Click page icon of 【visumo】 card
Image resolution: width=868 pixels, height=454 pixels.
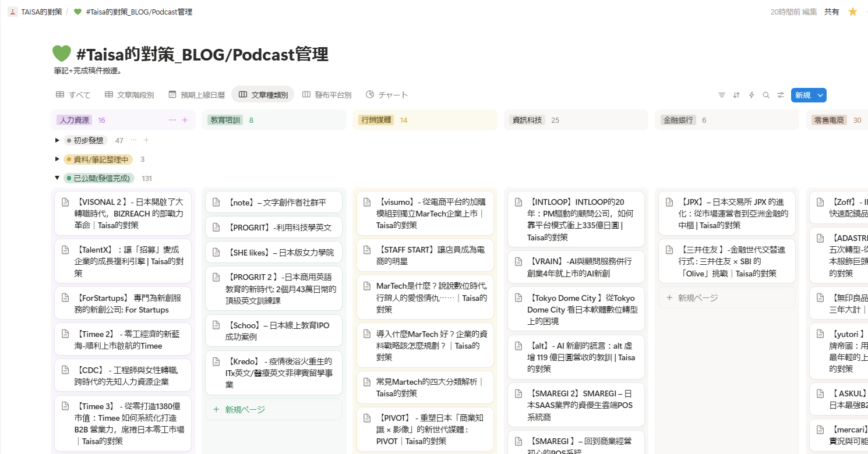(367, 202)
